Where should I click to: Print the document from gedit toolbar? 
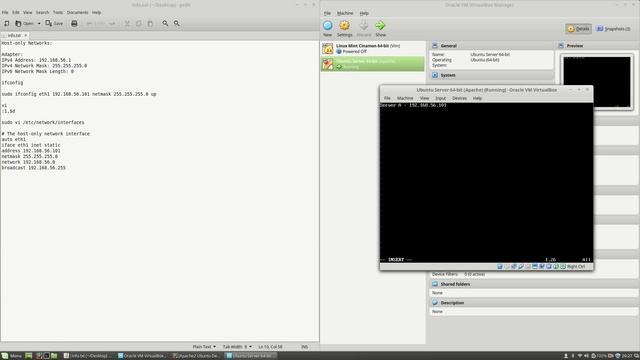74,24
